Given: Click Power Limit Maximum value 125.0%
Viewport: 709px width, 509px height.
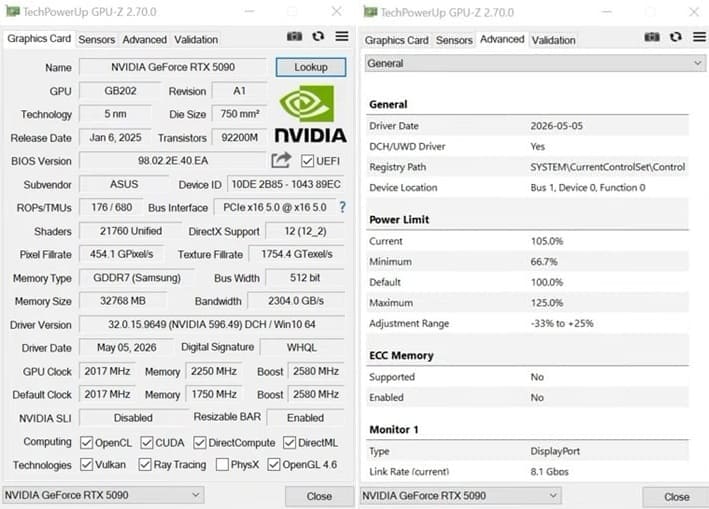Looking at the screenshot, I should click(547, 303).
